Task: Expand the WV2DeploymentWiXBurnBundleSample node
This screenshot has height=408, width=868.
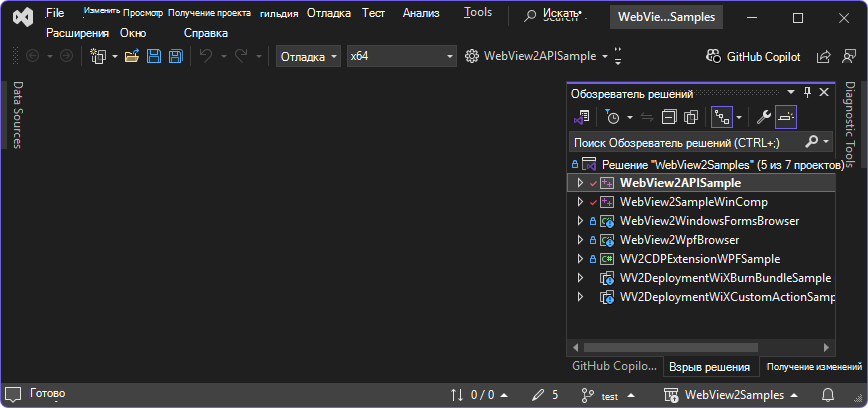Action: 580,277
